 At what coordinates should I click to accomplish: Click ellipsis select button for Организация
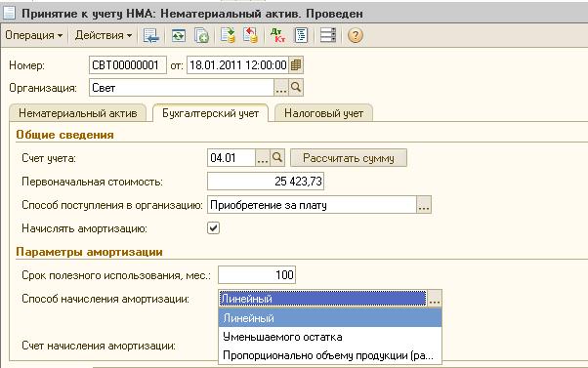coord(281,87)
